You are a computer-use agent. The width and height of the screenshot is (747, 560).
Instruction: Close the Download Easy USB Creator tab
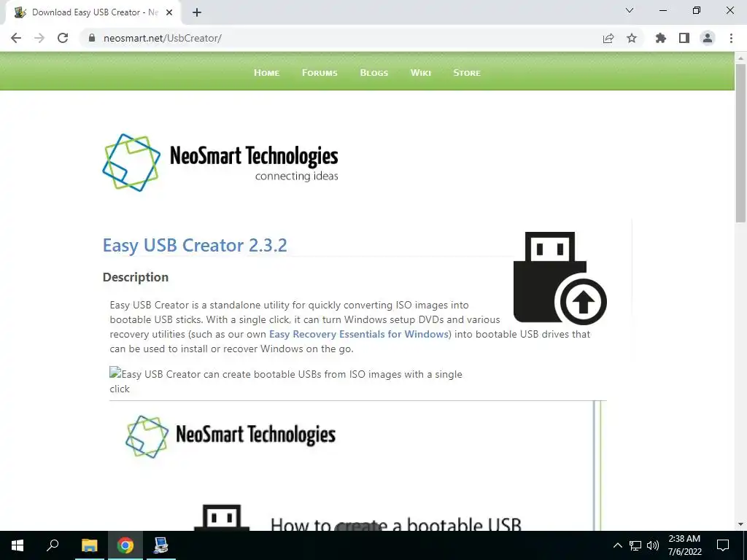click(x=169, y=12)
